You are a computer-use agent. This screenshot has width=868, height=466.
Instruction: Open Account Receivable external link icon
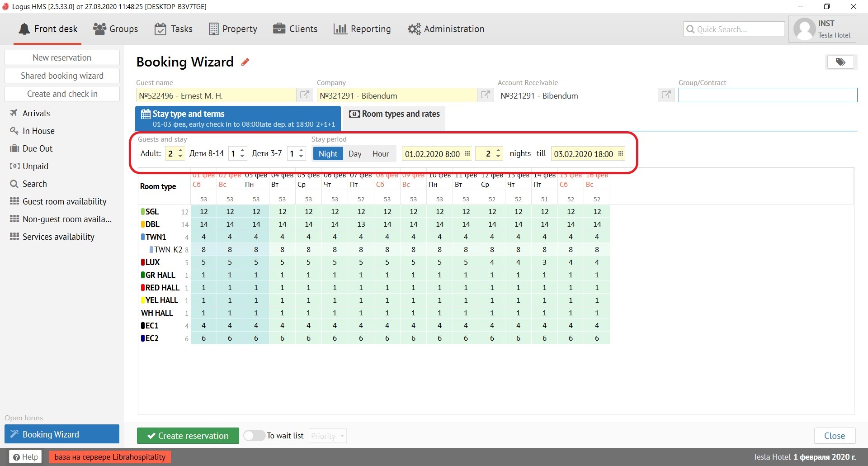pyautogui.click(x=666, y=95)
